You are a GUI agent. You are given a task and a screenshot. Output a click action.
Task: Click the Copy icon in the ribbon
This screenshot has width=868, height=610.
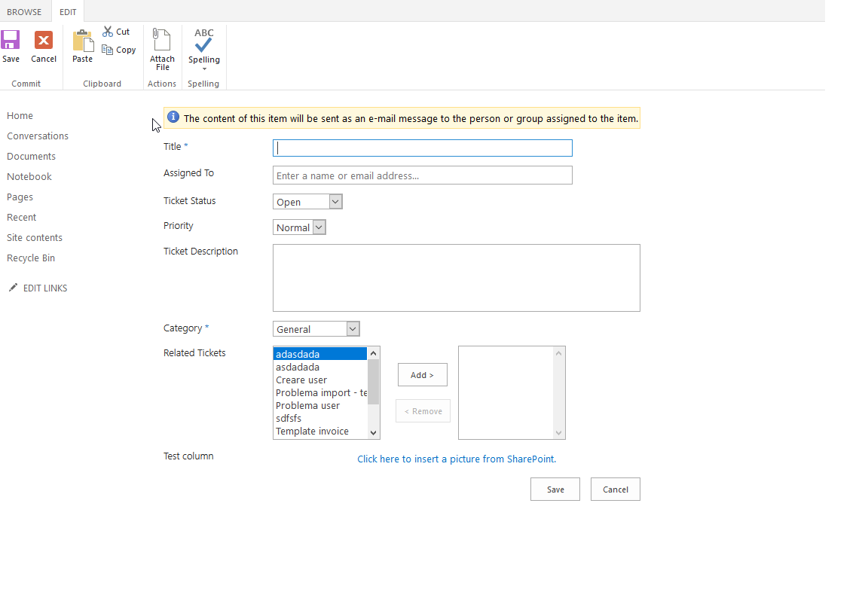[108, 50]
